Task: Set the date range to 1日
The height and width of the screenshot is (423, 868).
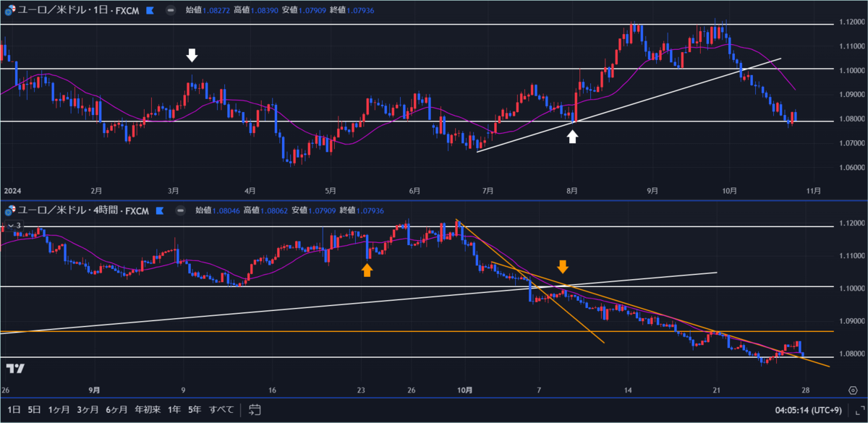Action: pos(14,410)
